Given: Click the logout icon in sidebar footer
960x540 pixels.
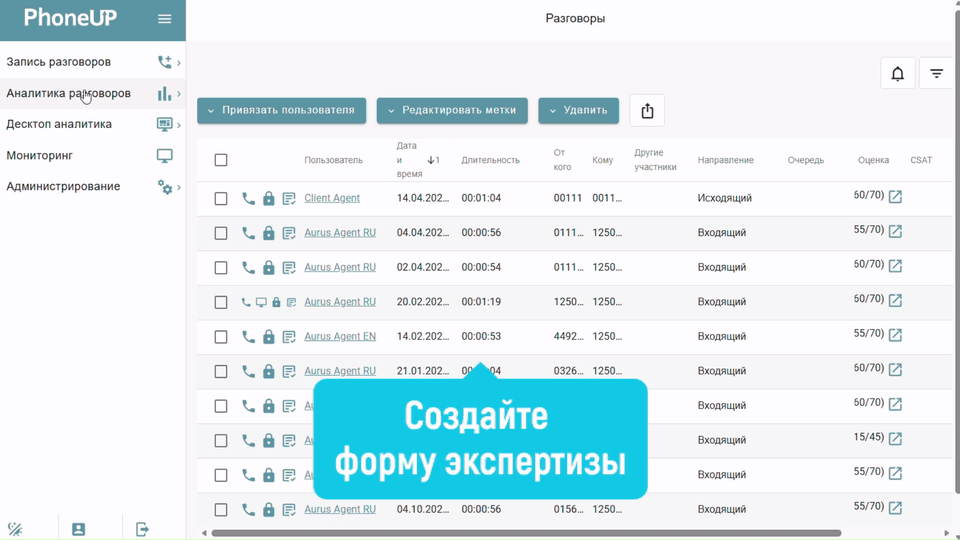Looking at the screenshot, I should pyautogui.click(x=142, y=529).
